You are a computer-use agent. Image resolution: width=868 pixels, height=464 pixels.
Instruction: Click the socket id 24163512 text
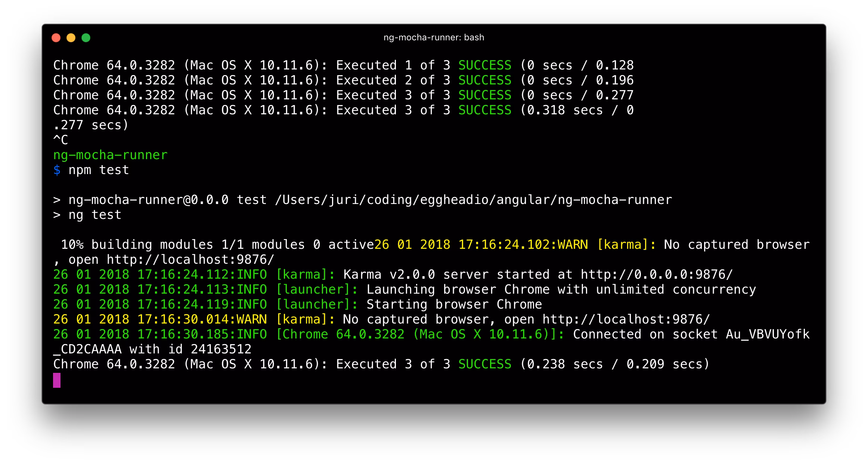pos(221,349)
